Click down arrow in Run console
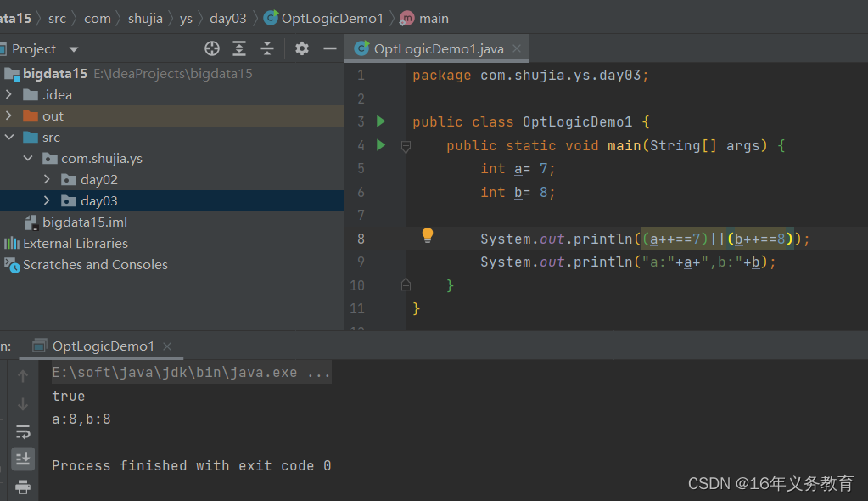Screen dimensions: 868x501 pos(23,404)
